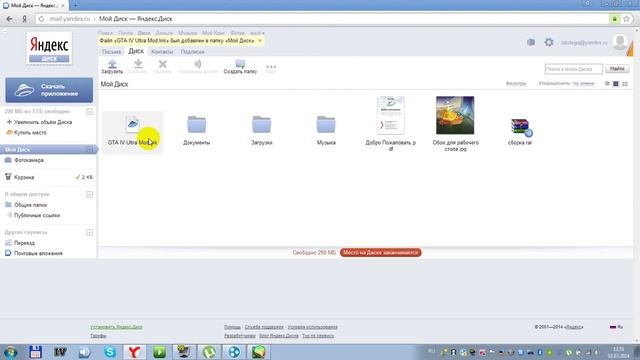Click the green lock icon in address bar
This screenshot has height=360, width=640.
pyautogui.click(x=615, y=19)
